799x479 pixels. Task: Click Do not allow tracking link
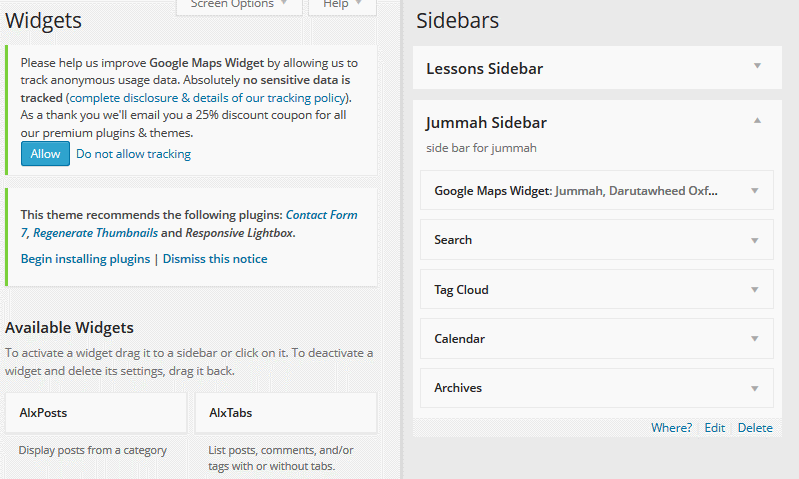point(133,154)
